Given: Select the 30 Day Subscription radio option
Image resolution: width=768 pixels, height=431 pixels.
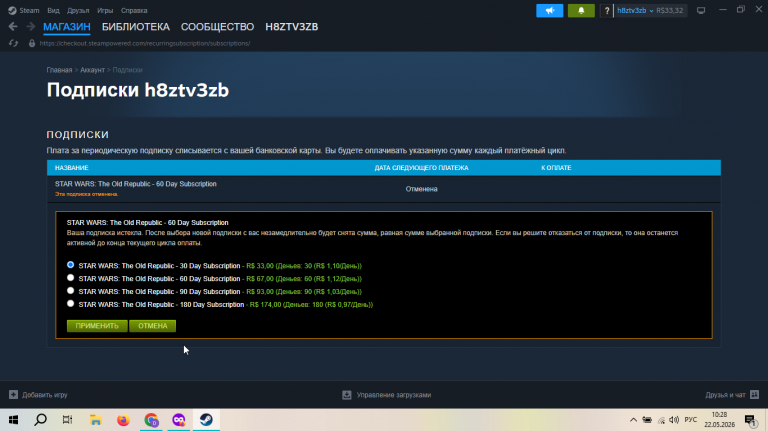Looking at the screenshot, I should (71, 264).
